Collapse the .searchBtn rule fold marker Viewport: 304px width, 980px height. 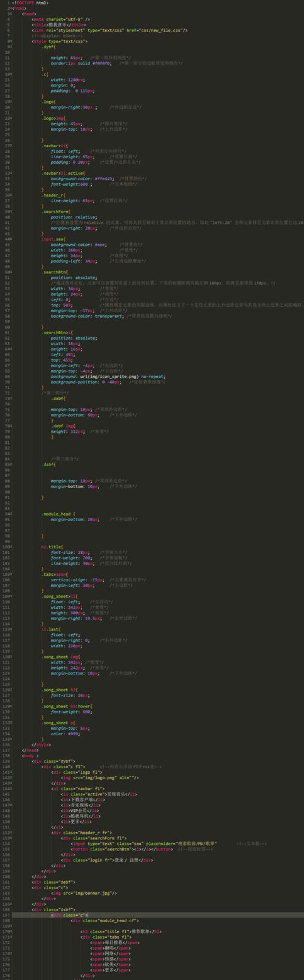click(x=10, y=272)
